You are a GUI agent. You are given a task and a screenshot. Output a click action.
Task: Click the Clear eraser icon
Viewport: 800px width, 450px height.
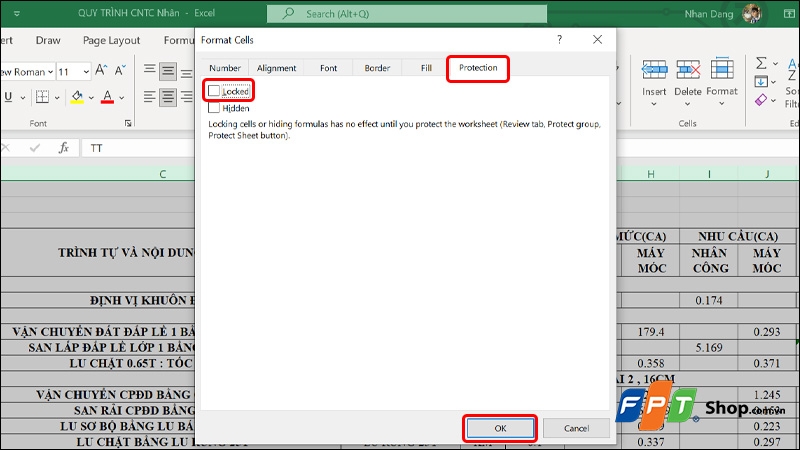pos(761,99)
